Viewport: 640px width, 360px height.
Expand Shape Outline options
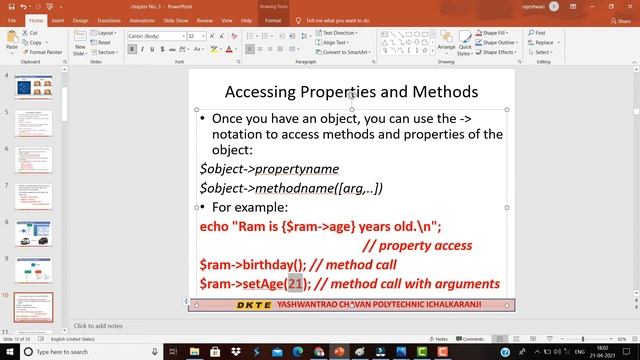496,42
